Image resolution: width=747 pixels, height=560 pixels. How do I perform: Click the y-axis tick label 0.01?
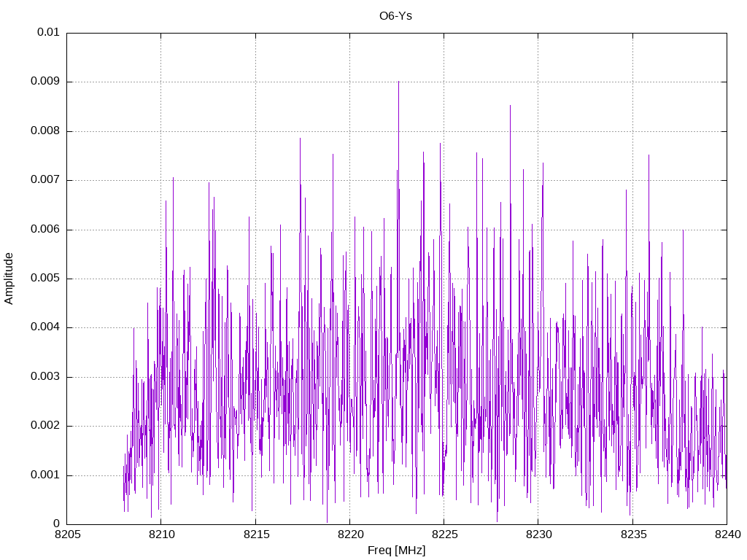[48, 32]
